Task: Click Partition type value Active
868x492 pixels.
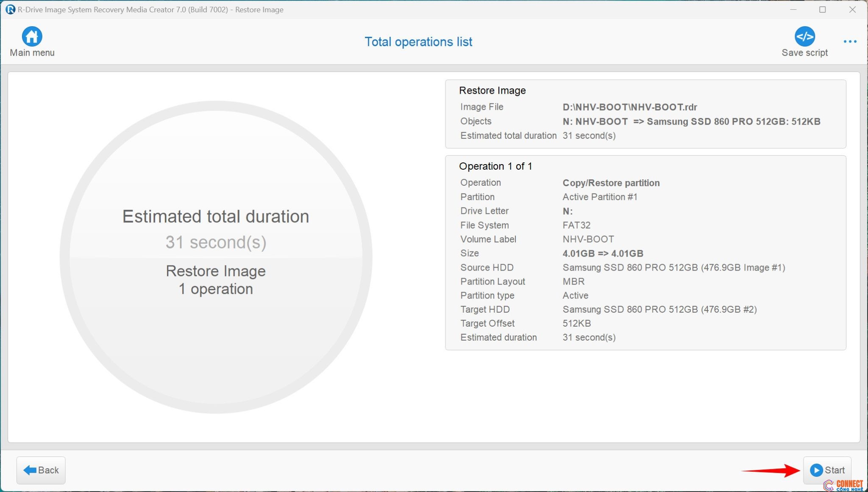Action: pos(575,296)
